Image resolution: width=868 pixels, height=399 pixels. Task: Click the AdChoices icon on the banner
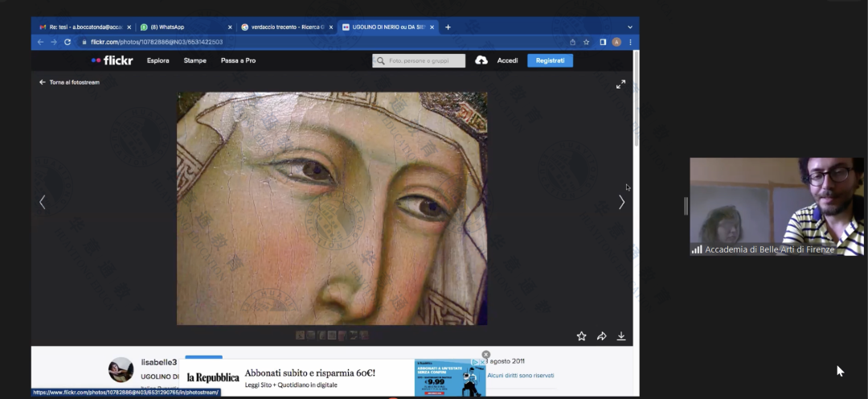click(475, 363)
